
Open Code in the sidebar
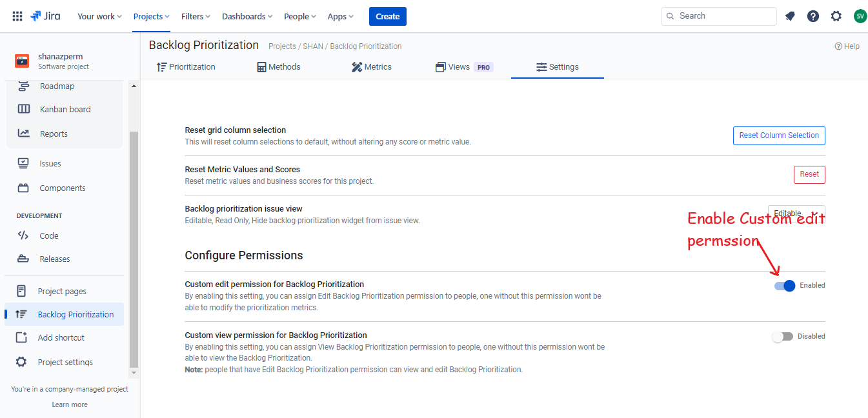[48, 236]
